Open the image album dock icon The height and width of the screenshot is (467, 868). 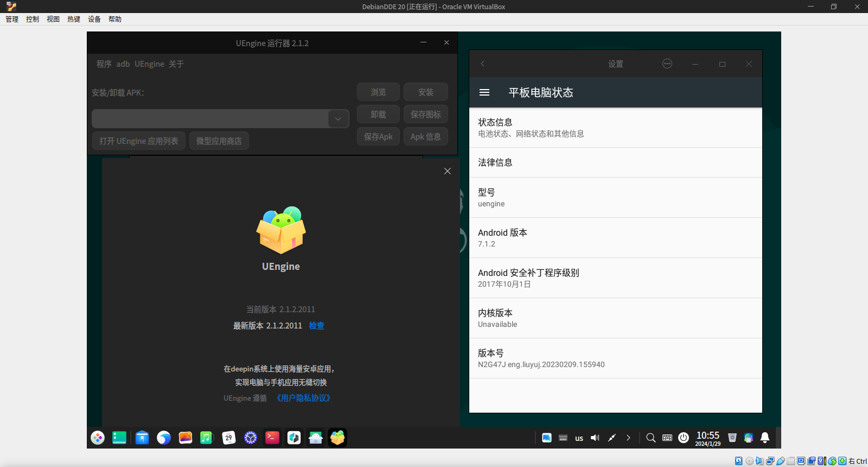(186, 438)
